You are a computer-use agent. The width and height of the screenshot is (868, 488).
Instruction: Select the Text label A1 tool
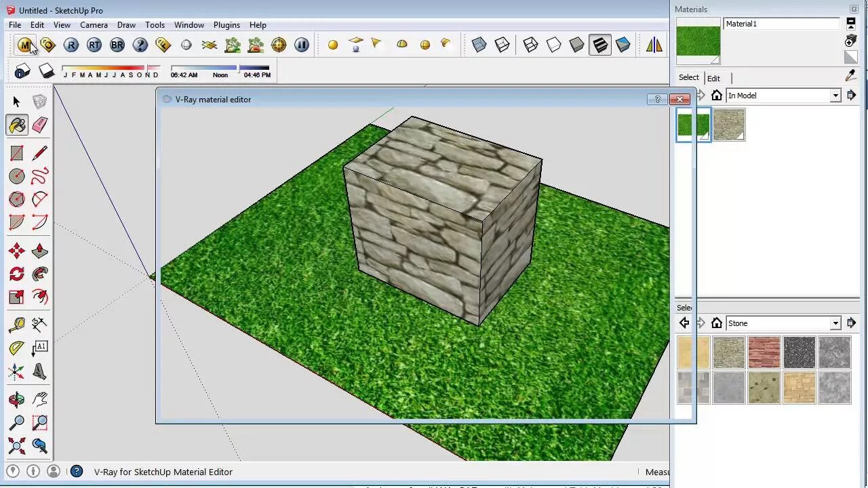40,348
